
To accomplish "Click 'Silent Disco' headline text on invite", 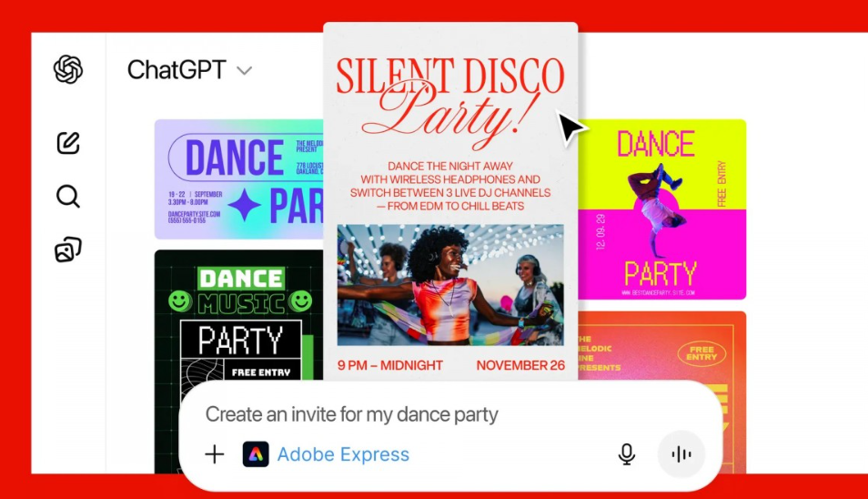I will click(450, 76).
